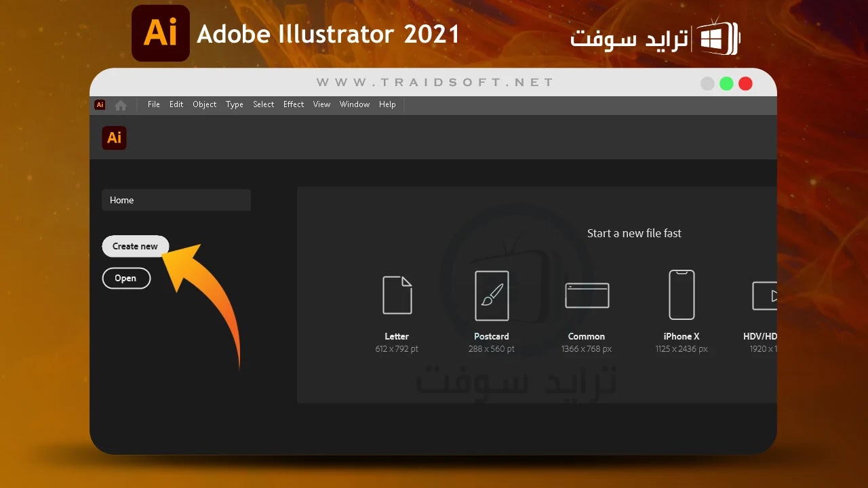Click the gray window control dot
Viewport: 868px width, 488px height.
click(x=707, y=83)
